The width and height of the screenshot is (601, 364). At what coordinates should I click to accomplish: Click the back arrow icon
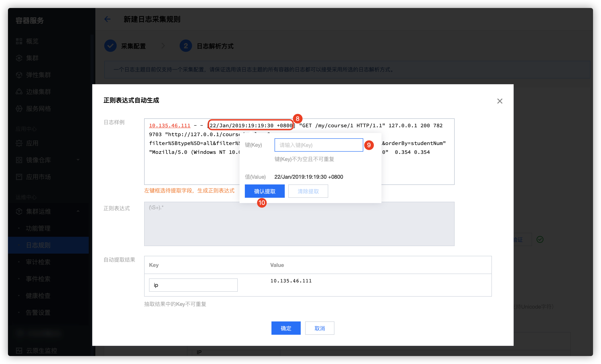(107, 19)
